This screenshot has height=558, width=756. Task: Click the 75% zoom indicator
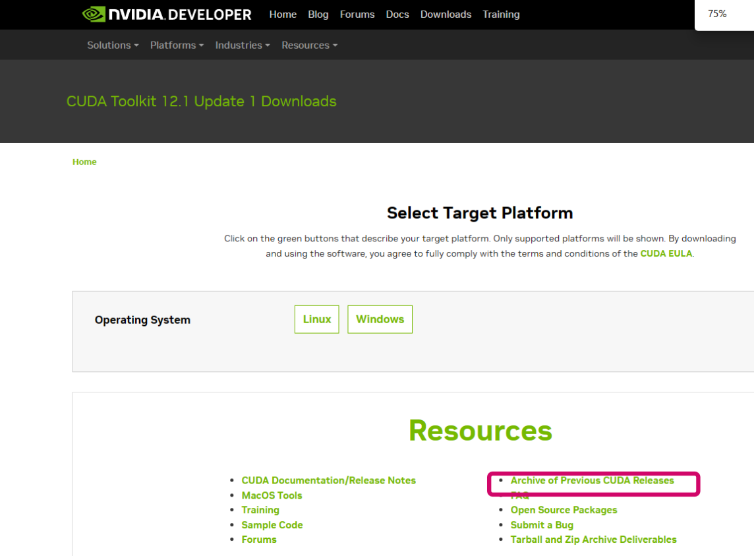[x=717, y=14]
